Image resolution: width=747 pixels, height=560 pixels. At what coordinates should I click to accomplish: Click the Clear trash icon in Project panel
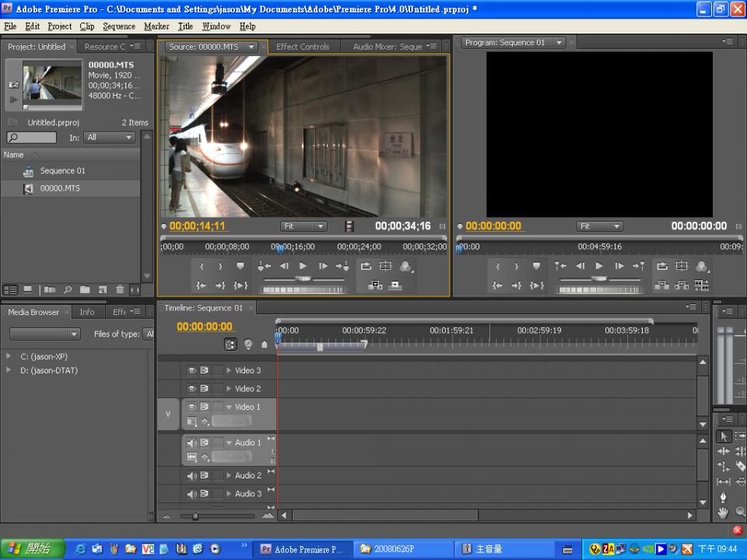pos(119,290)
